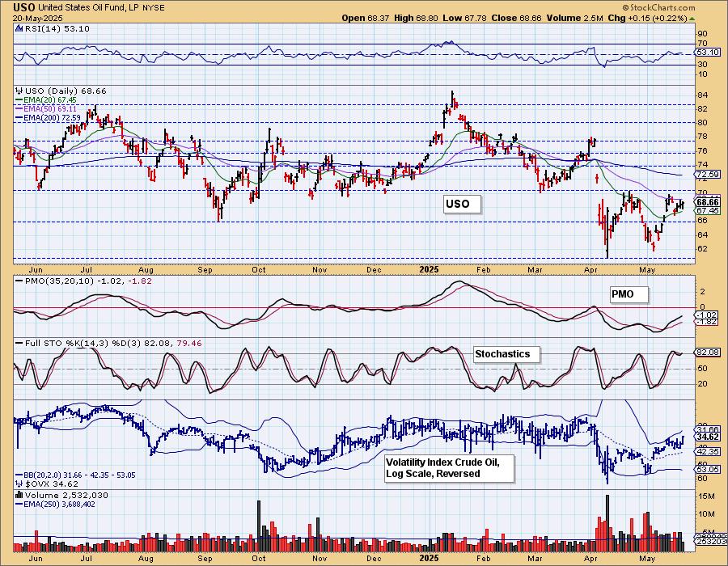This screenshot has width=728, height=566.
Task: Click the High 68.80 value
Action: pyautogui.click(x=416, y=18)
